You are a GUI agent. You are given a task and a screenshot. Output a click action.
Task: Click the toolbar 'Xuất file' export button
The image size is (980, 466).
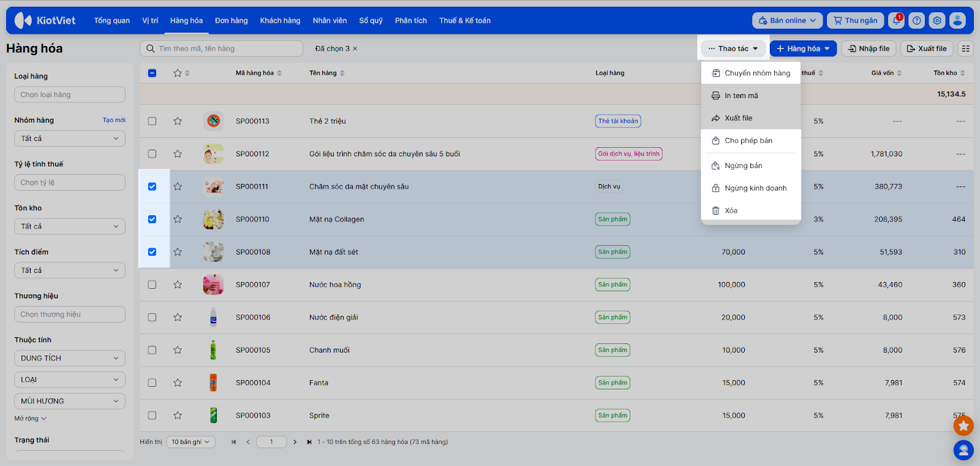[927, 48]
